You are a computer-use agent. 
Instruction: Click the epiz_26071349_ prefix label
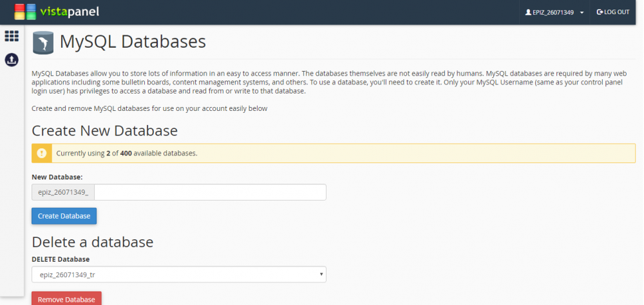(x=63, y=192)
